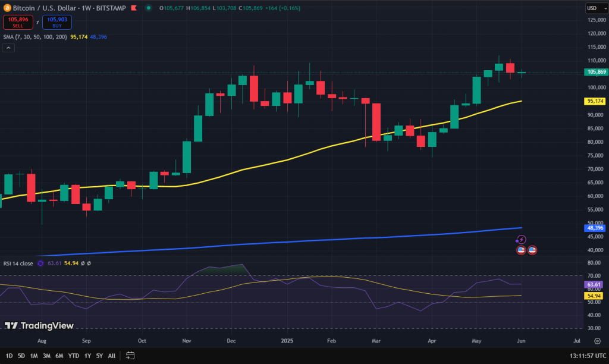Click the green 105,869 current price label

pos(596,72)
